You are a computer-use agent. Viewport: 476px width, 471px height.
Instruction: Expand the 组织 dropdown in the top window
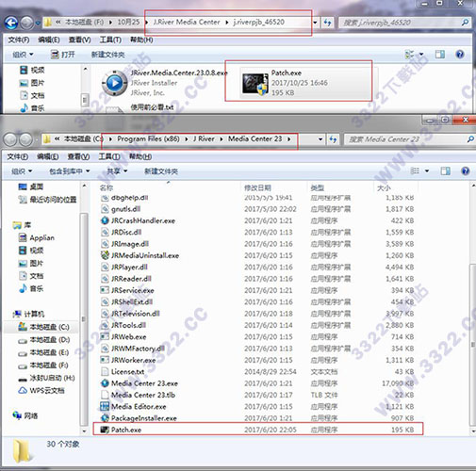point(23,55)
